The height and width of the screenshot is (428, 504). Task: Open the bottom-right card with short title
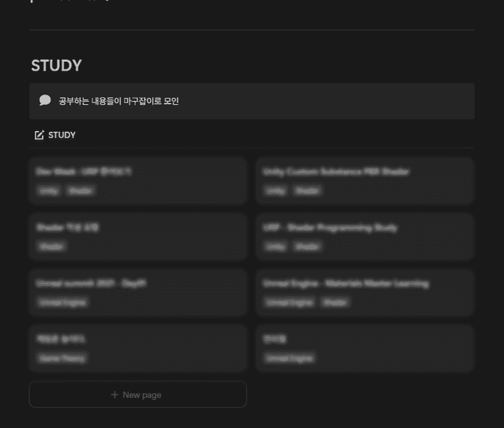tap(365, 348)
